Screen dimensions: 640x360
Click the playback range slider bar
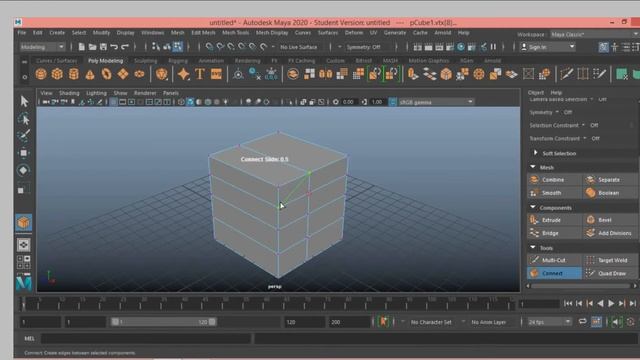(x=164, y=322)
